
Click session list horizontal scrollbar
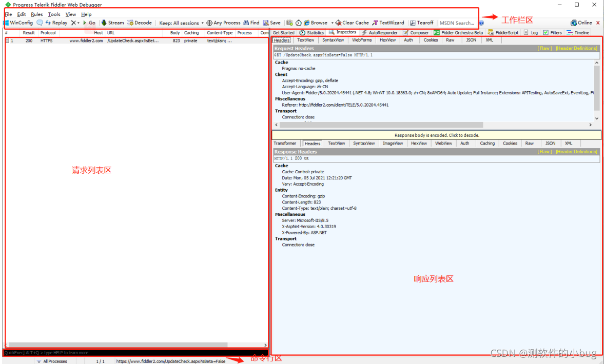point(118,345)
